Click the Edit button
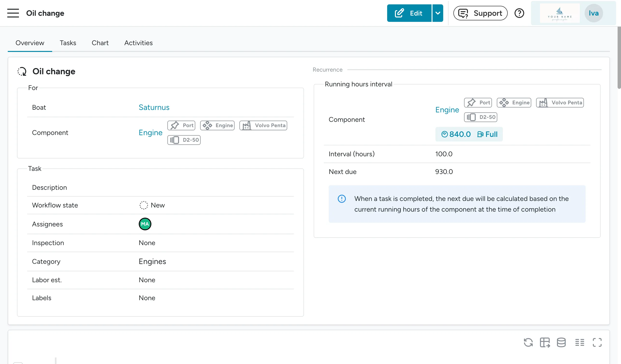The image size is (621, 364). coord(409,13)
